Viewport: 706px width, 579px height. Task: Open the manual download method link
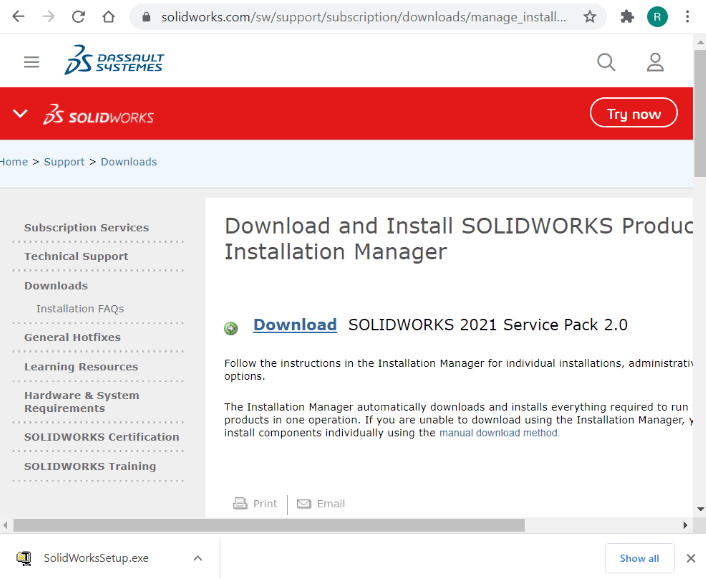point(499,433)
